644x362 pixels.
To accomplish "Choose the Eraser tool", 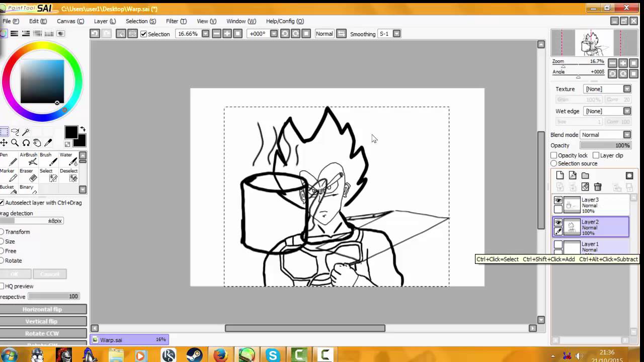I will coord(29,175).
